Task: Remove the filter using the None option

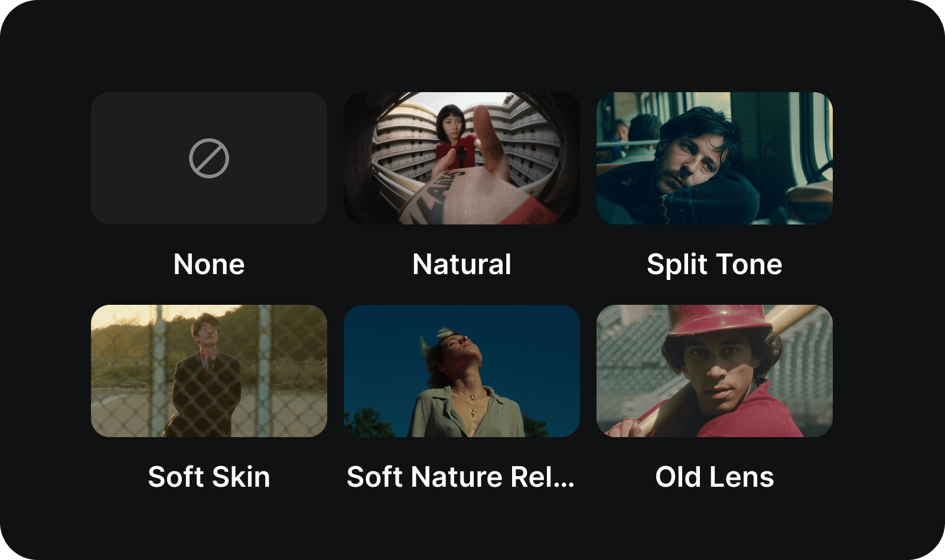Action: coord(209,158)
